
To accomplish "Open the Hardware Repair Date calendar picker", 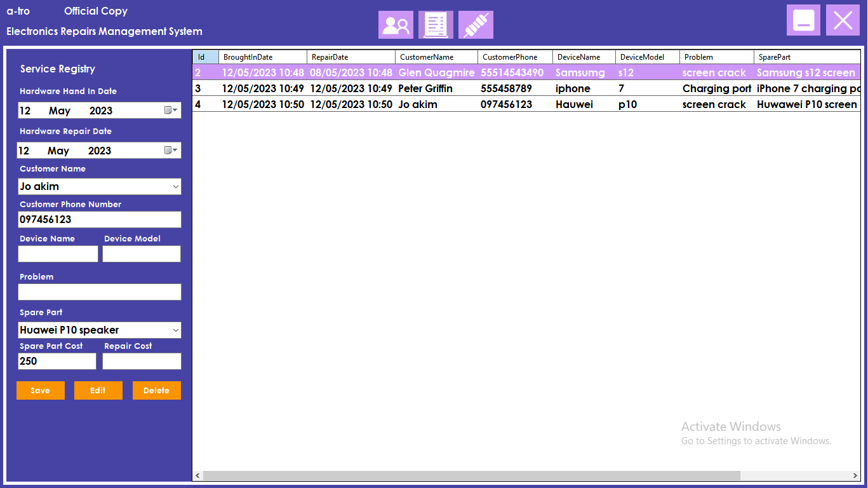I will (x=171, y=151).
